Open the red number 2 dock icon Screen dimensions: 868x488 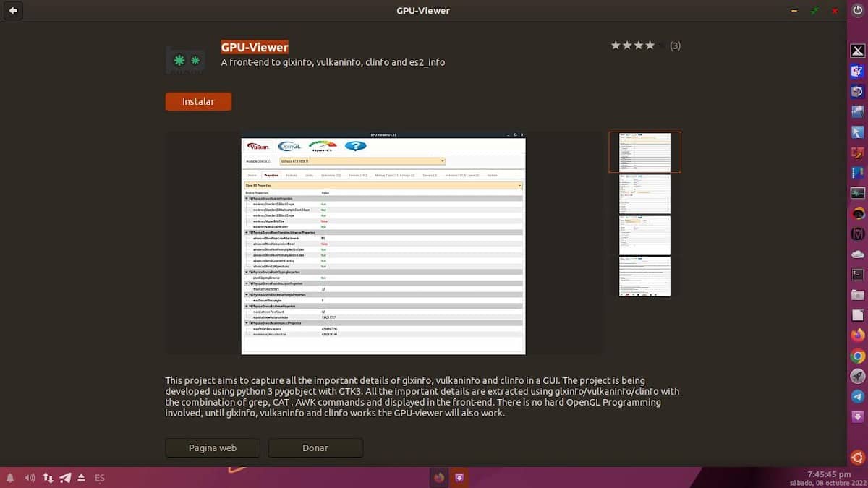[858, 153]
